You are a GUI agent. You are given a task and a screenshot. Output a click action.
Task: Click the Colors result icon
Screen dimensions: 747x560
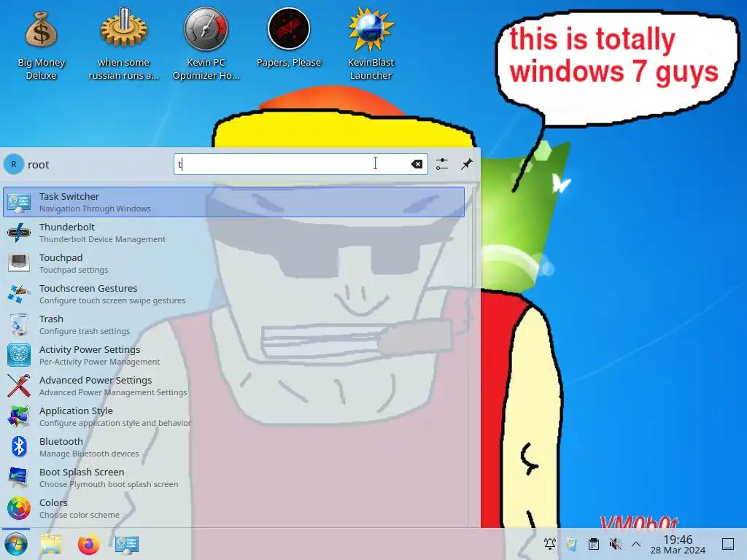[19, 508]
